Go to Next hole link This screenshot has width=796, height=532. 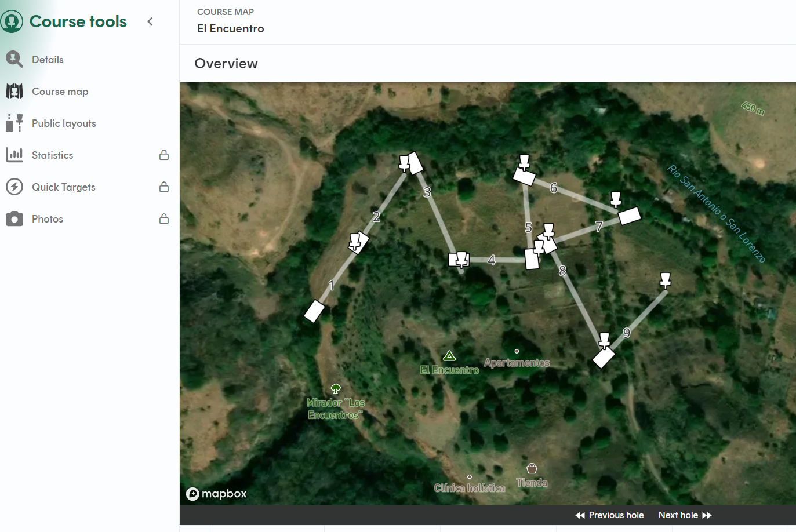tap(678, 515)
